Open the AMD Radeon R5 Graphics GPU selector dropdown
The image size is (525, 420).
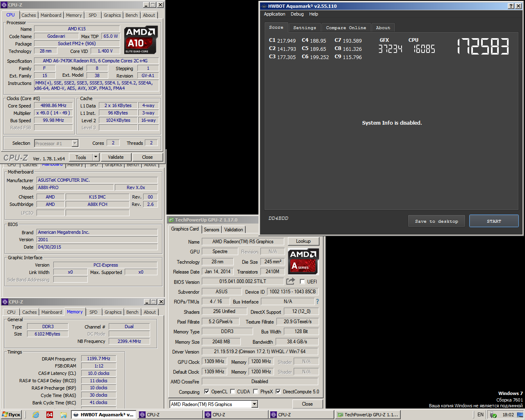255,404
